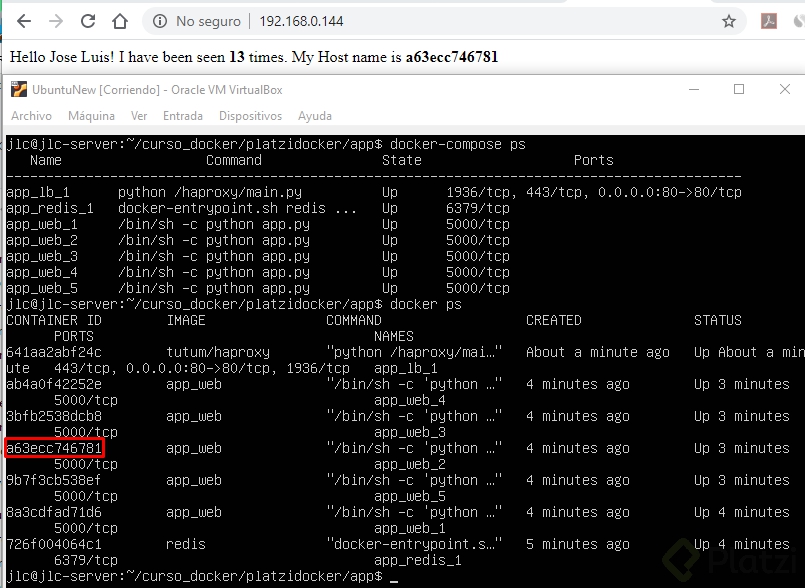Click 'app_web_1' in the Name column
805x588 pixels.
tap(42, 224)
